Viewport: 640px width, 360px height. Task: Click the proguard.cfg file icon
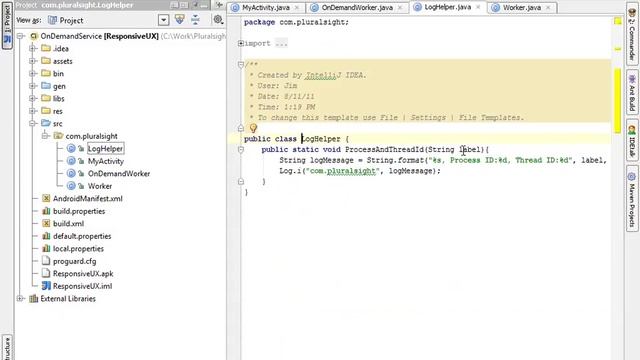click(x=46, y=261)
